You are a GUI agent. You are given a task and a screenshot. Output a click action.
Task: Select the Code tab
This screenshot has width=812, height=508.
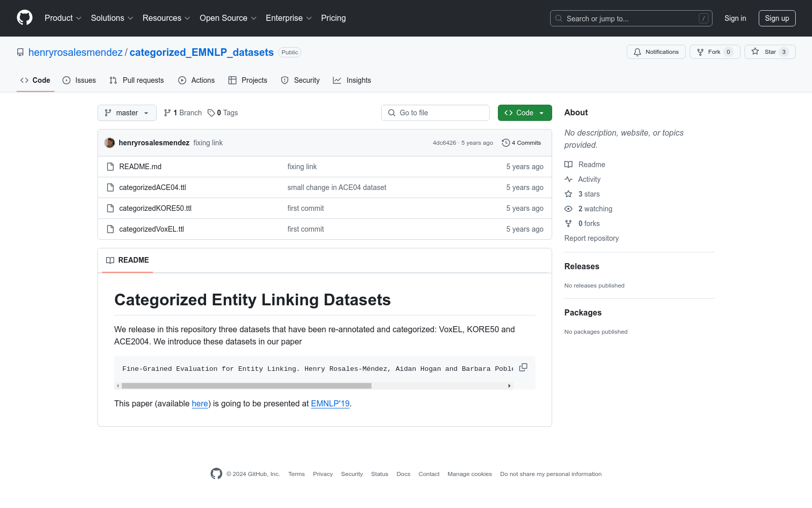(36, 80)
